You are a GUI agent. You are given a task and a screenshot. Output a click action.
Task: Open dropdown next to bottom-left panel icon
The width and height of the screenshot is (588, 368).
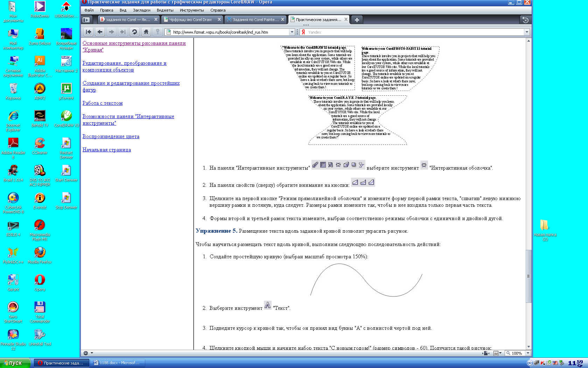tap(92, 353)
